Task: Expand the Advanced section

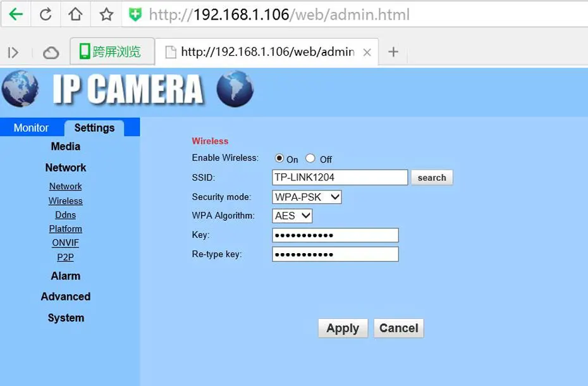Action: pos(66,297)
